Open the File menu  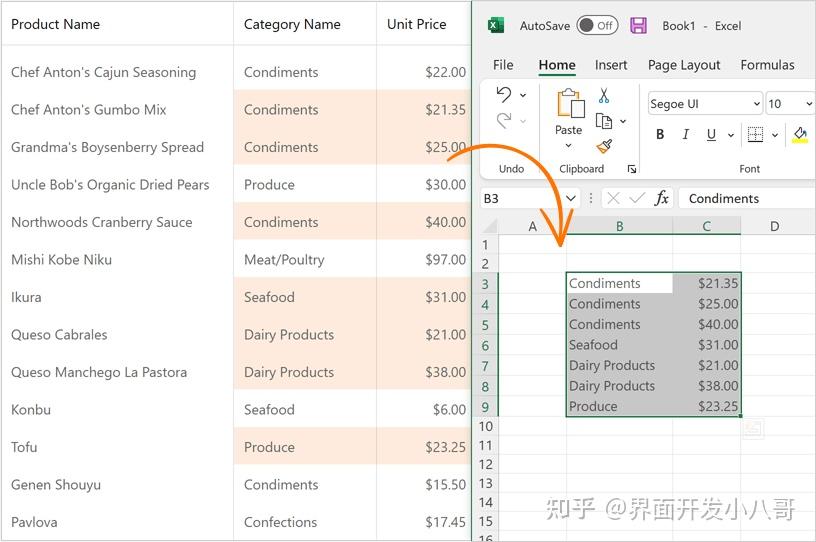(x=503, y=65)
